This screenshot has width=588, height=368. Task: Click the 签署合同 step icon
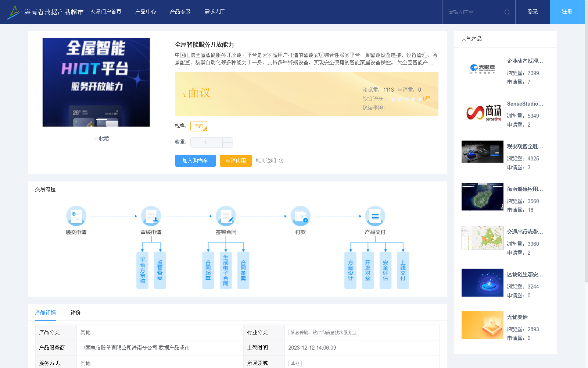(x=226, y=216)
